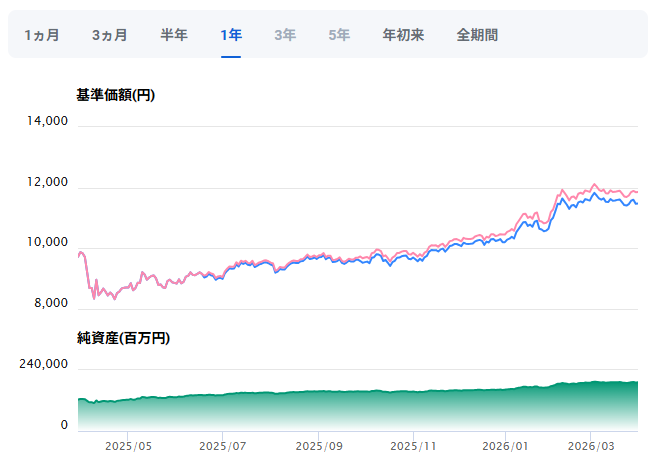This screenshot has height=466, width=651.
Task: Select the 1ヵ月 period tab
Action: [x=42, y=35]
